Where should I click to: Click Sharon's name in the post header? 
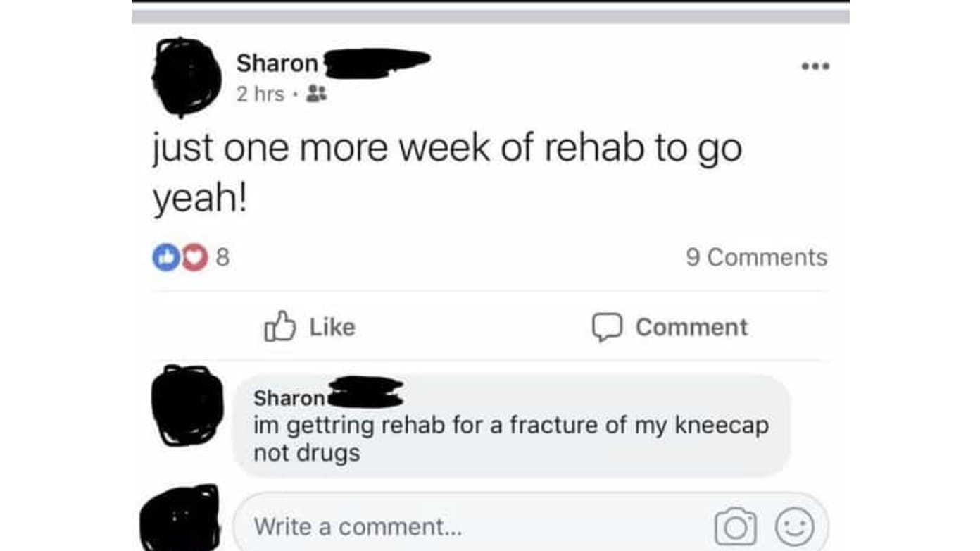[277, 63]
